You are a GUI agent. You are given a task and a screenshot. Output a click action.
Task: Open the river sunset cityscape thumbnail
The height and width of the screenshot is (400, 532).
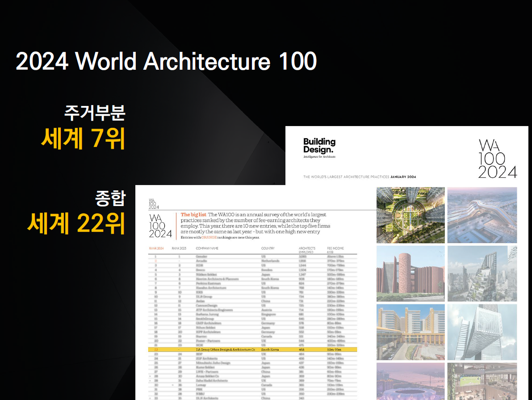411,381
